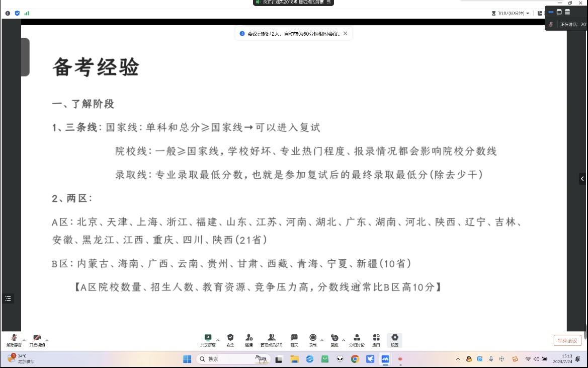Open the camera options arrow

[x=47, y=340]
